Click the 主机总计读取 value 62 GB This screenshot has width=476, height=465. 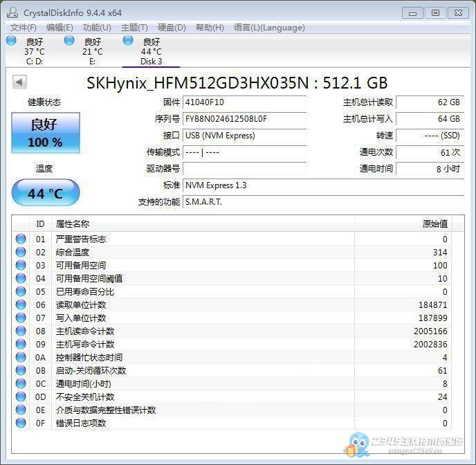pos(430,102)
